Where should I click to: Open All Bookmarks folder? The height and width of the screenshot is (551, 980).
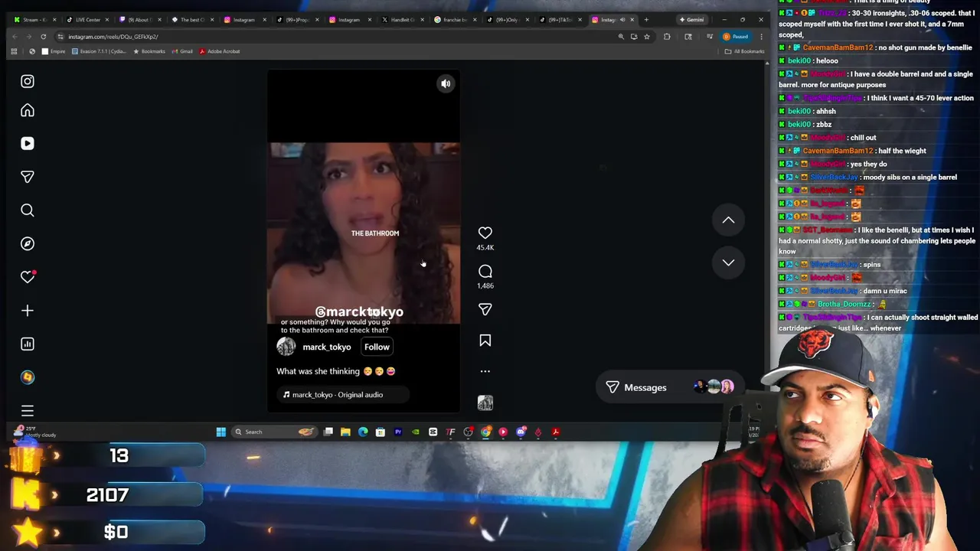pyautogui.click(x=745, y=51)
